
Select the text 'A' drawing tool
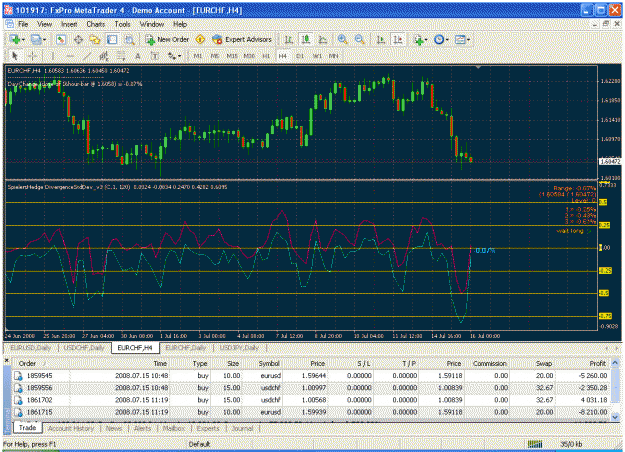pyautogui.click(x=138, y=56)
